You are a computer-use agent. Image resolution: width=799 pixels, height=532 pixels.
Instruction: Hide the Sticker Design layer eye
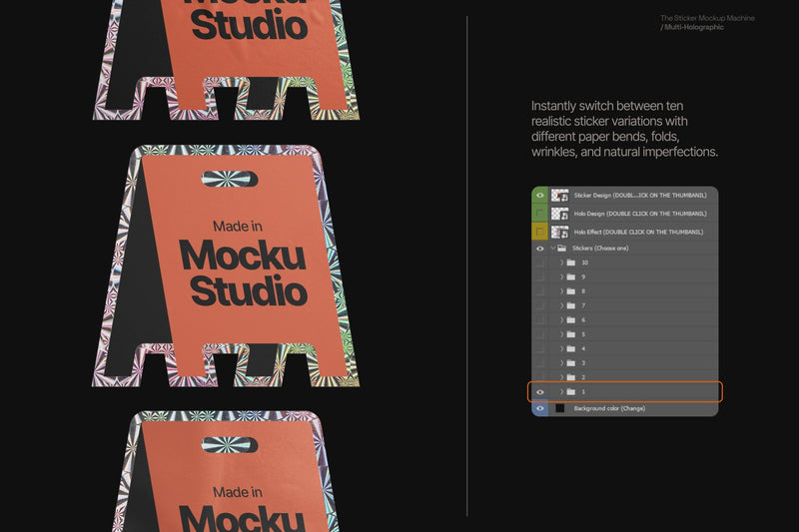tap(539, 196)
